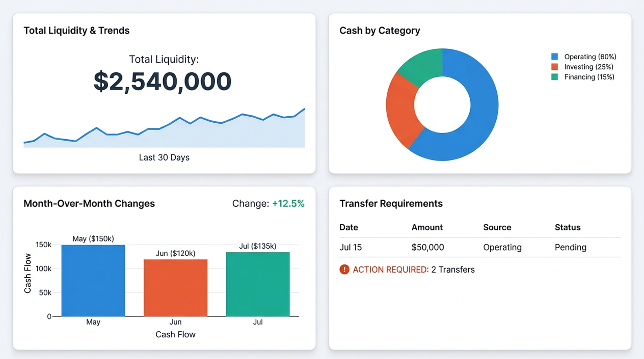Select the green Financing legend swatch

pyautogui.click(x=554, y=77)
